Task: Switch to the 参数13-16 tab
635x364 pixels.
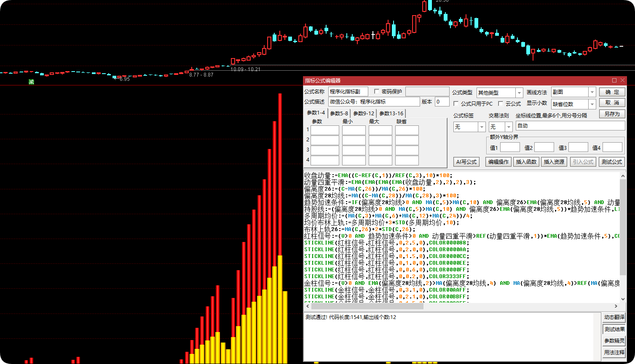Action: 391,114
